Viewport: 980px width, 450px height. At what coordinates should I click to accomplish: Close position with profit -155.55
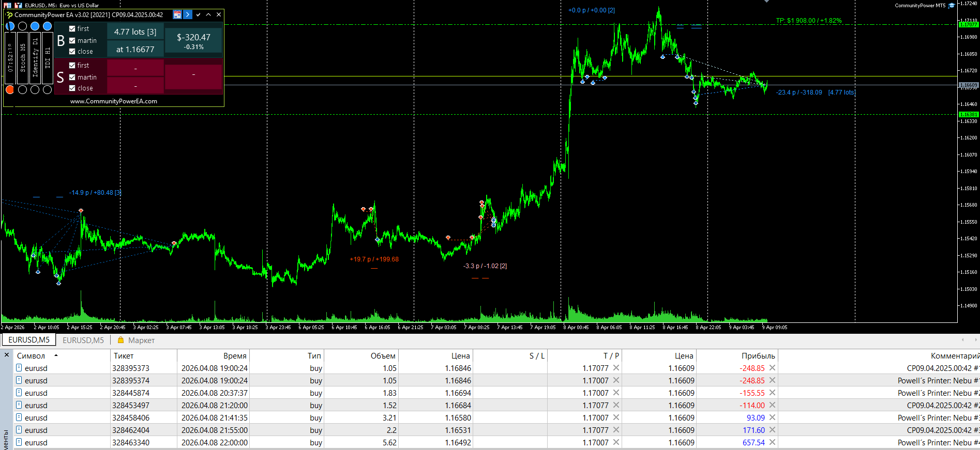click(772, 393)
